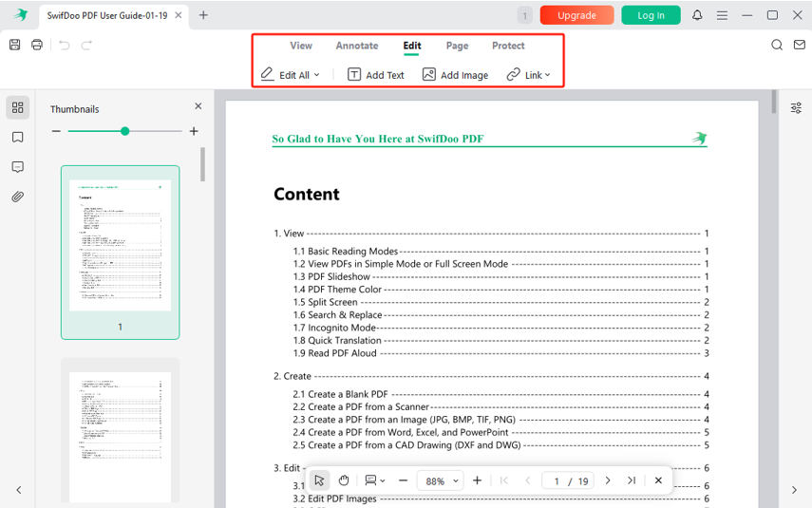The image size is (812, 508).
Task: Click the Upgrade button
Action: (576, 15)
